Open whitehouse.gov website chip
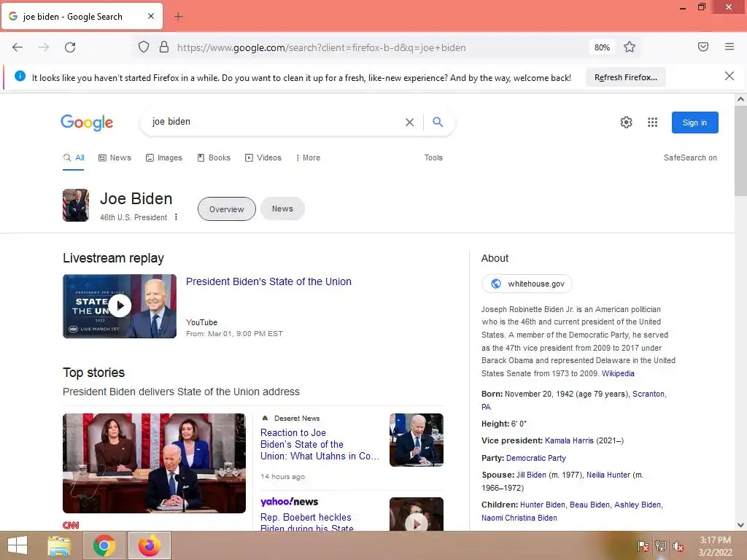 point(527,284)
